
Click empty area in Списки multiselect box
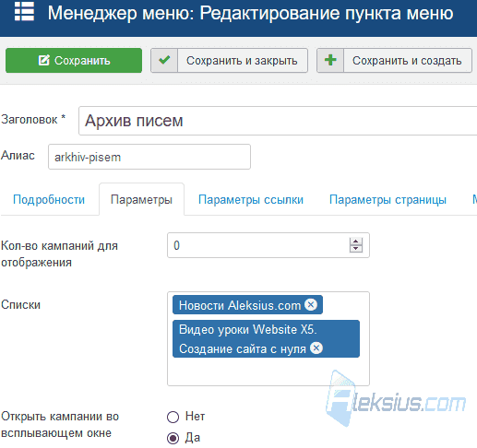tap(268, 371)
